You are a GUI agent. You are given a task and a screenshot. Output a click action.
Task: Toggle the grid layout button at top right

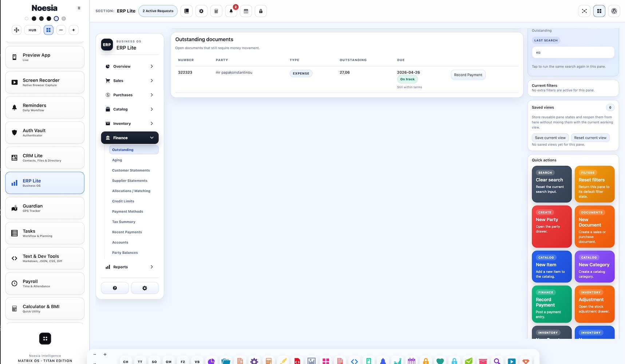point(599,11)
